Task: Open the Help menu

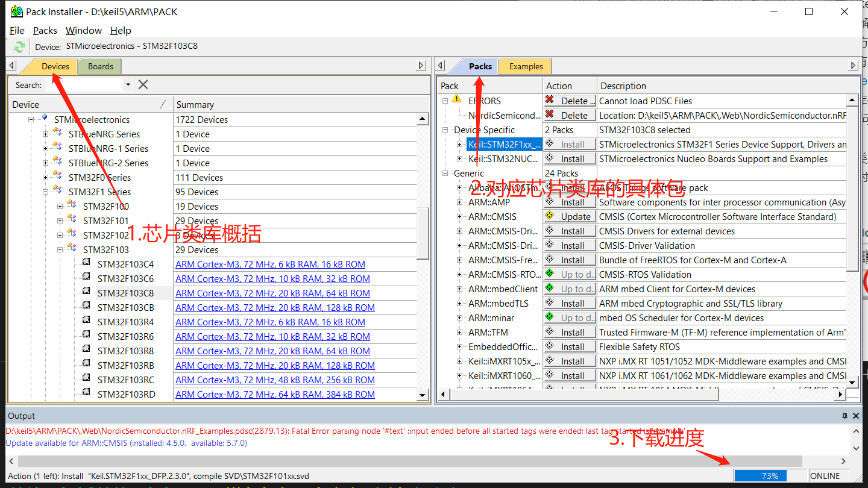Action: click(121, 30)
